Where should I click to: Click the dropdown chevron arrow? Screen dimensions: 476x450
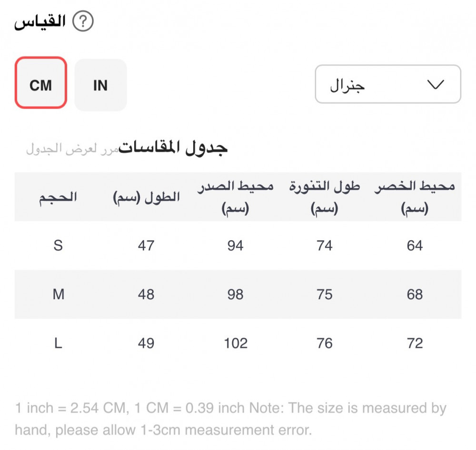pyautogui.click(x=436, y=85)
